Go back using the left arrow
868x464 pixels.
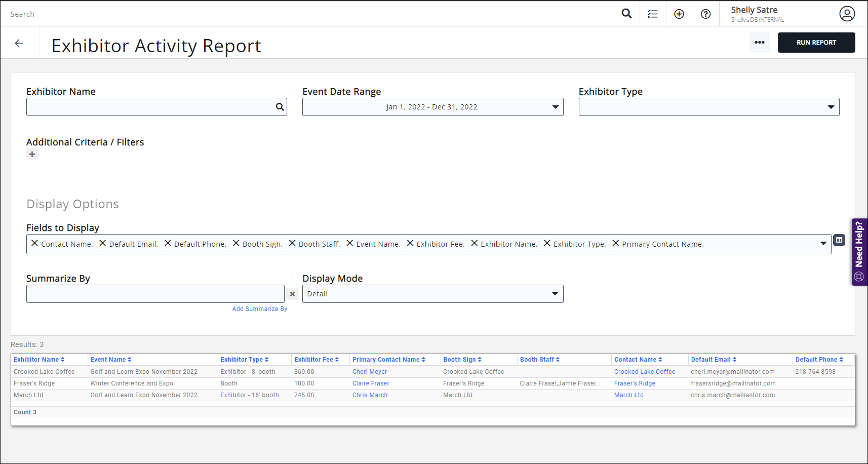(x=19, y=43)
